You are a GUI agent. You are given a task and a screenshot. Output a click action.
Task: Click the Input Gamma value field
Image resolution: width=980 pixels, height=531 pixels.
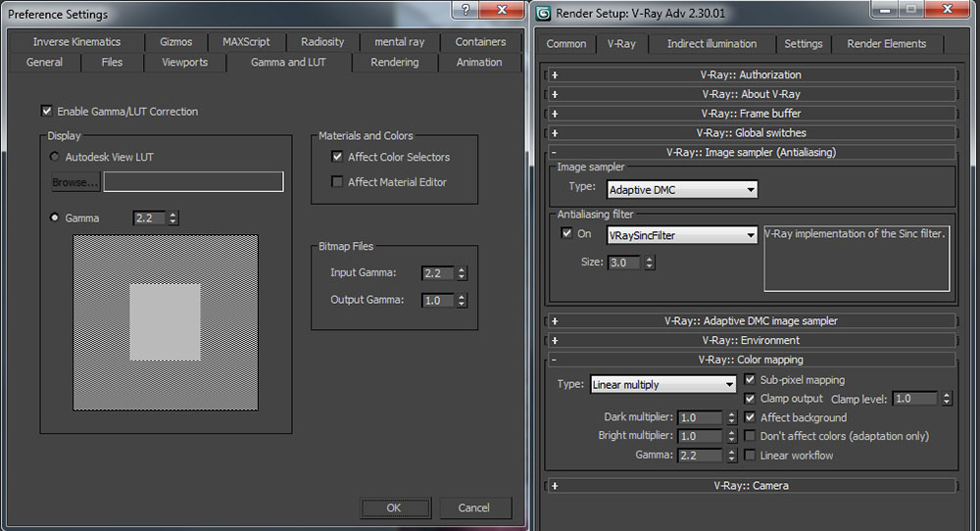(437, 273)
